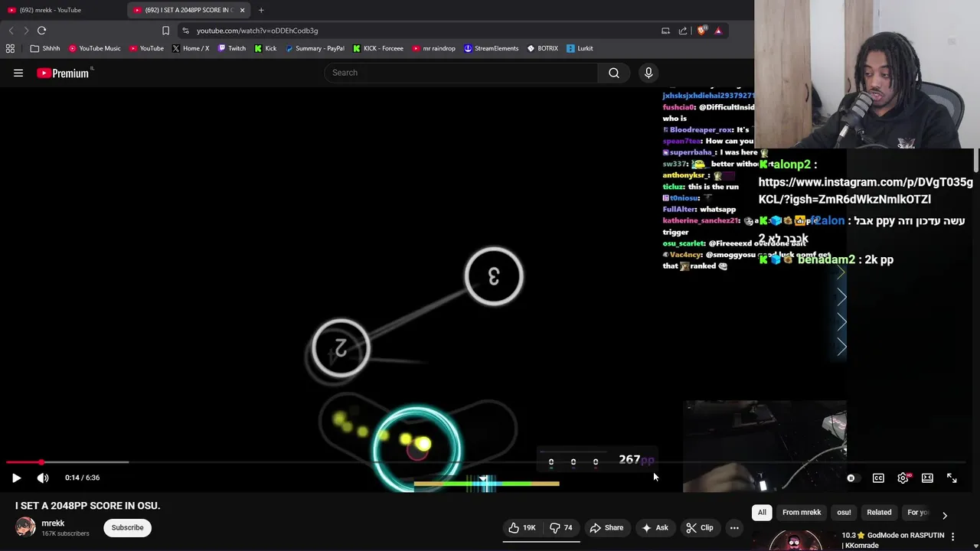Mute the video with the speaker icon

43,478
